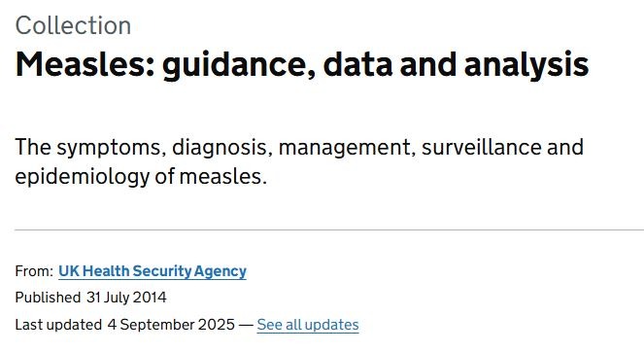Click the word guidance in the heading
The width and height of the screenshot is (644, 352).
click(x=239, y=66)
